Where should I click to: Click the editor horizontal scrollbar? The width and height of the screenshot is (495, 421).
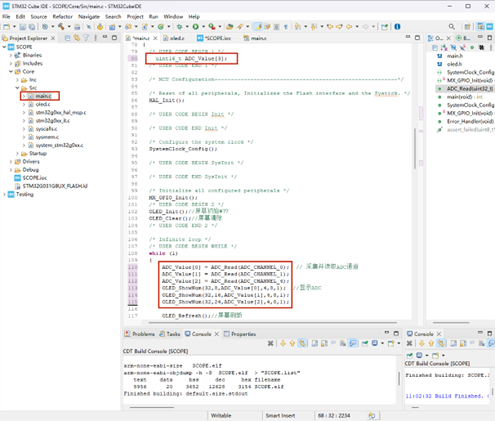click(x=273, y=323)
